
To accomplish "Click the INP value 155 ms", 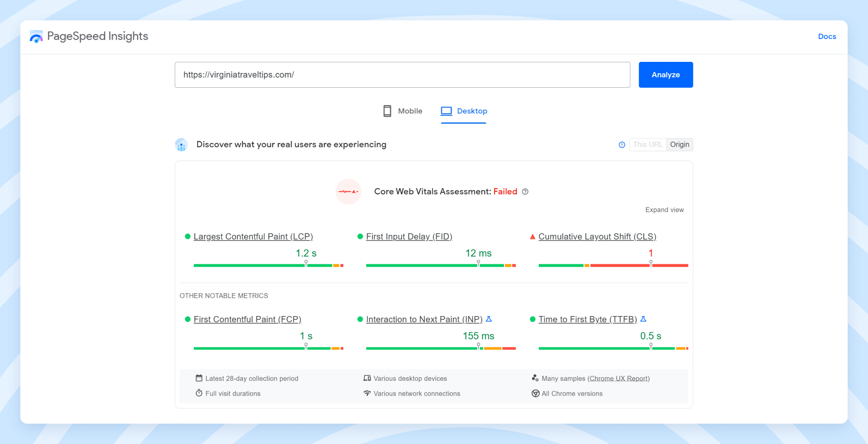I will point(479,336).
